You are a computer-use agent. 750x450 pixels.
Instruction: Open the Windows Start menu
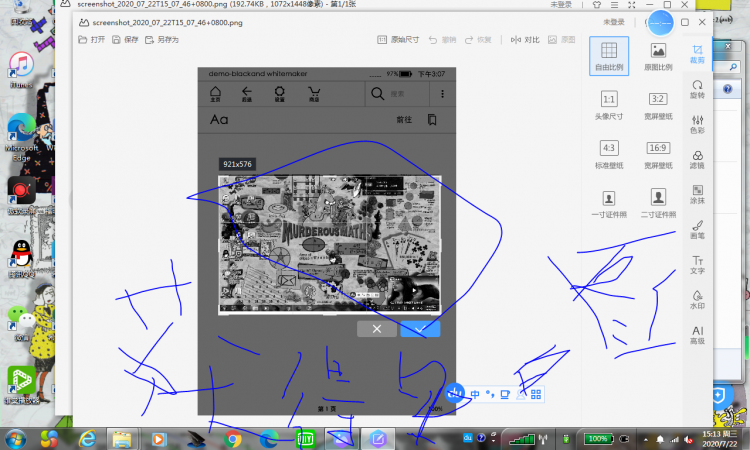click(16, 439)
